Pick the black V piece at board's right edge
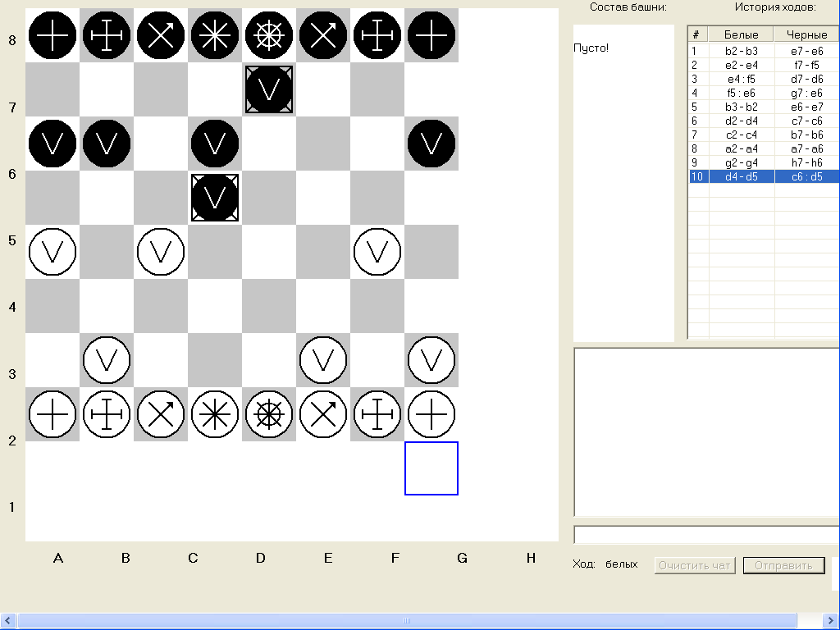The image size is (840, 630). point(431,144)
